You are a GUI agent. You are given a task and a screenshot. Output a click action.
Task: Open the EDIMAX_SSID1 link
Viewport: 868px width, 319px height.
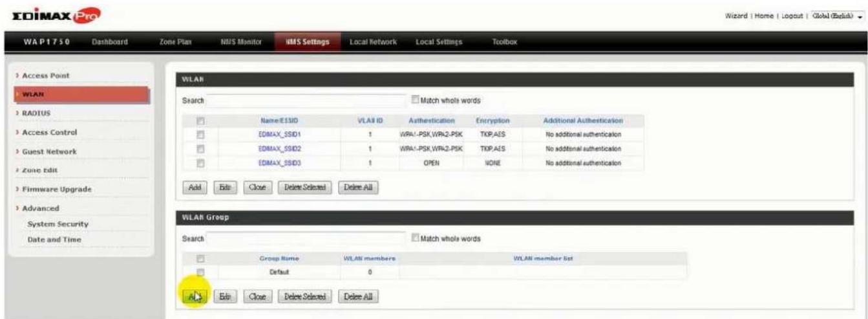[280, 134]
